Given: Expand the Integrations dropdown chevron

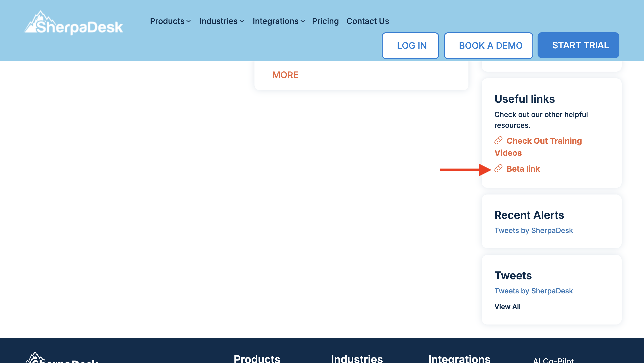Looking at the screenshot, I should click(x=303, y=21).
